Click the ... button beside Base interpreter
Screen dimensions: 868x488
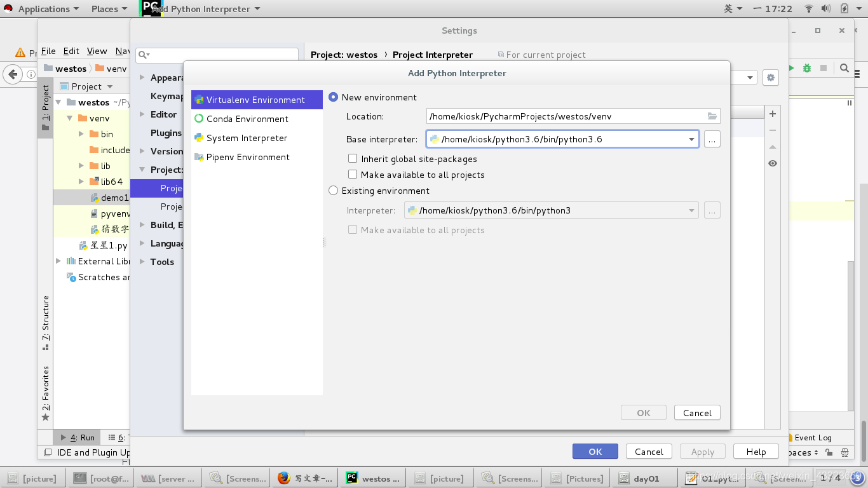pos(712,139)
